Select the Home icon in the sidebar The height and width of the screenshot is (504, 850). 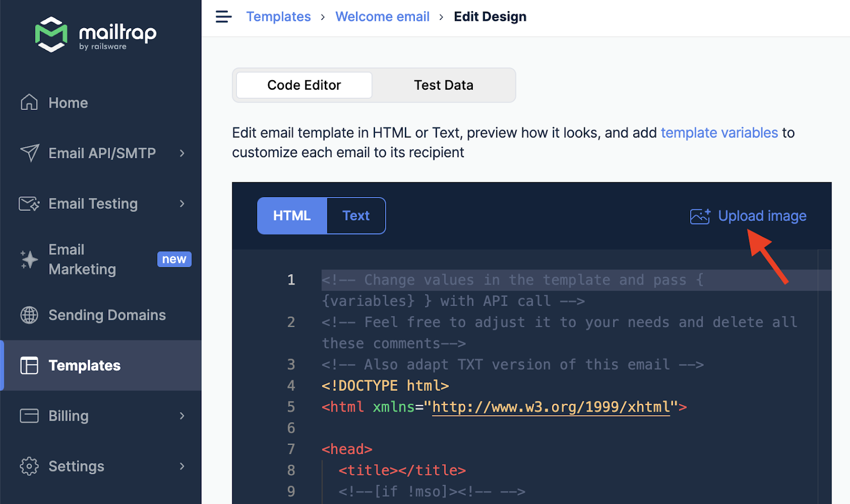pos(29,102)
